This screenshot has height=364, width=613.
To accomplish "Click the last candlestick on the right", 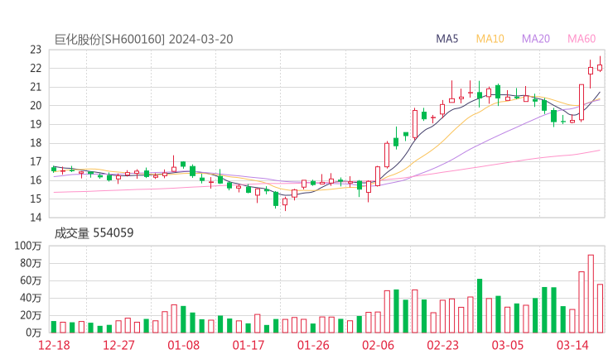I will (600, 67).
